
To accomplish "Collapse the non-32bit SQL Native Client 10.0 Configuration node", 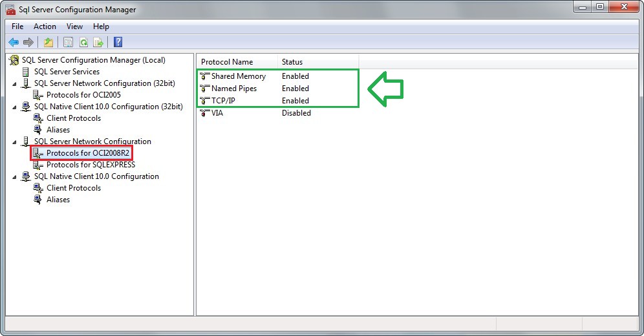I will (14, 177).
